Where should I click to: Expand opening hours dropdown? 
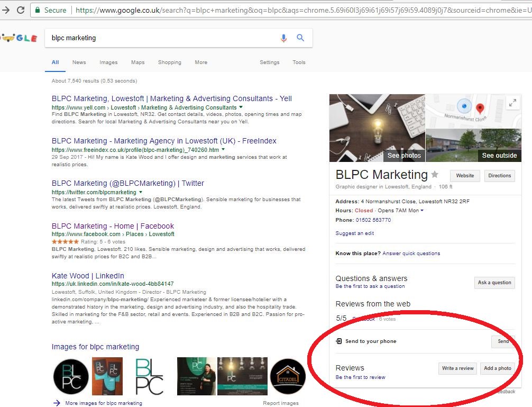[422, 211]
